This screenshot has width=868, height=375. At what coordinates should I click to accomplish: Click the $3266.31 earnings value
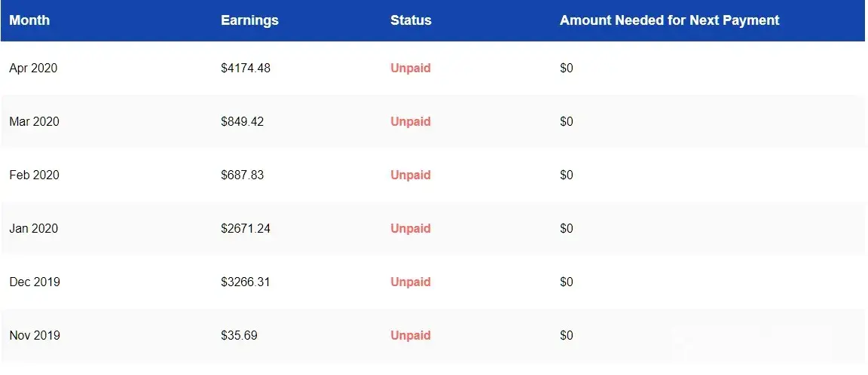tap(246, 282)
